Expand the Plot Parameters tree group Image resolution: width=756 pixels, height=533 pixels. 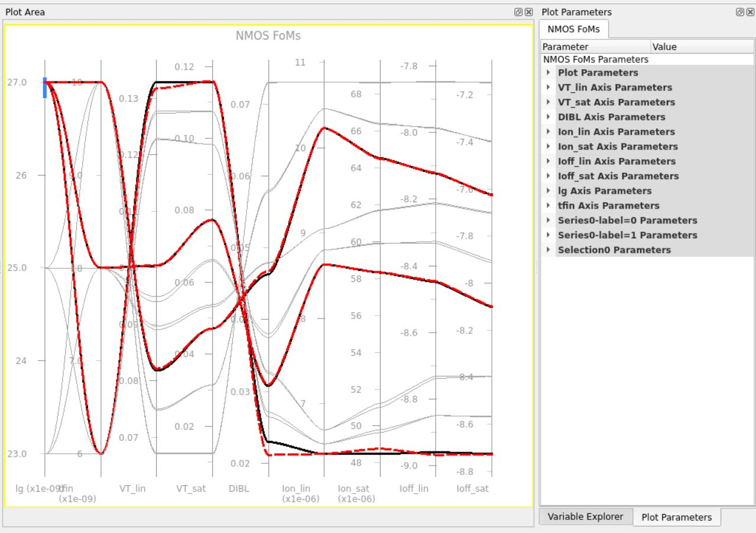click(549, 73)
